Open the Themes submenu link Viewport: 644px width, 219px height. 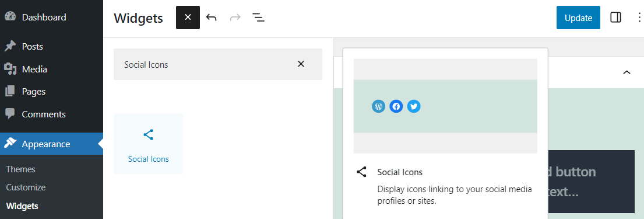coord(21,169)
